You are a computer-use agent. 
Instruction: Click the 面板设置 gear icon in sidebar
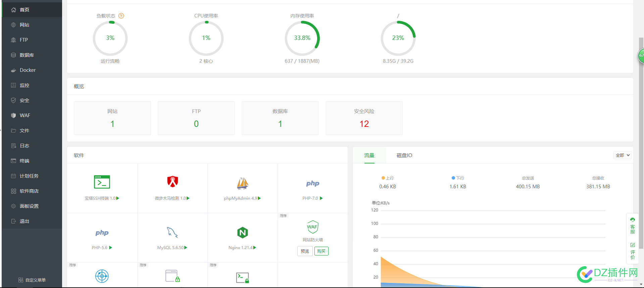(13, 206)
